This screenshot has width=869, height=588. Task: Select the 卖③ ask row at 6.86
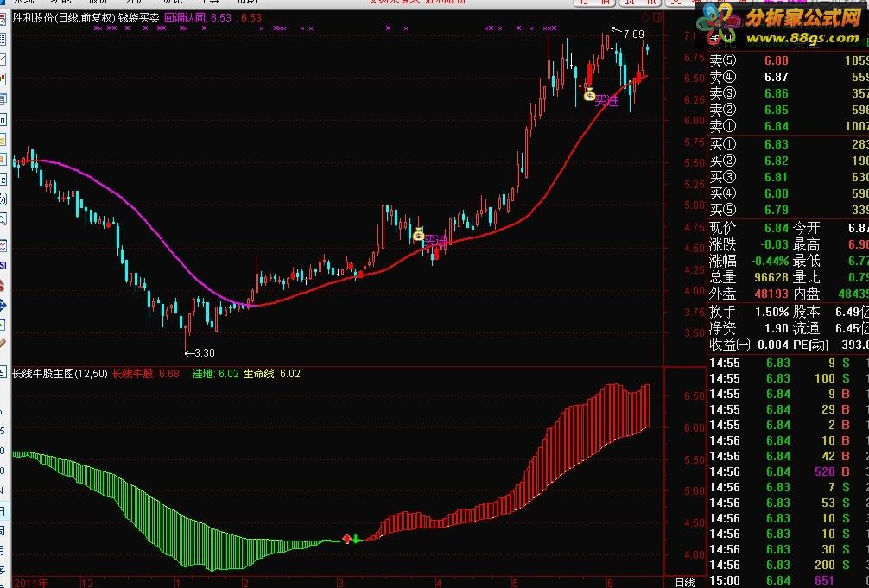(789, 93)
